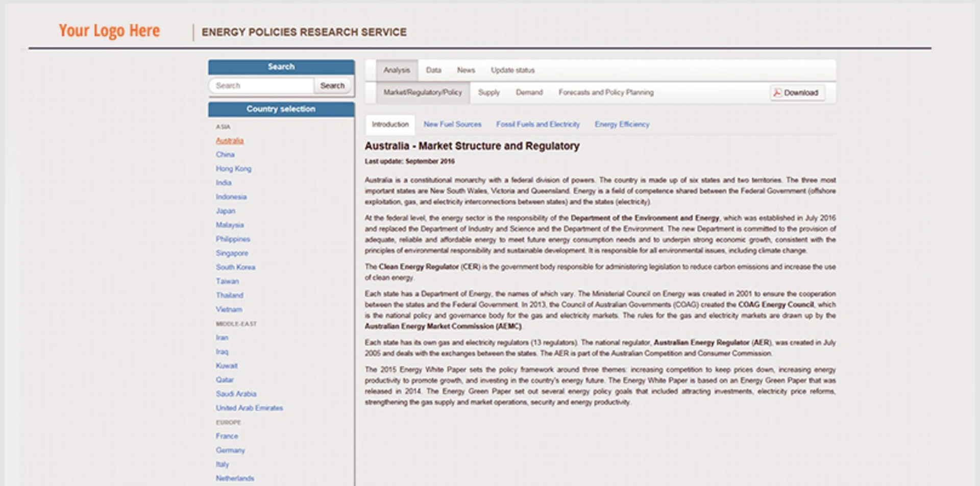This screenshot has width=980, height=486.
Task: Click the Your Logo Here logo
Action: point(109,31)
